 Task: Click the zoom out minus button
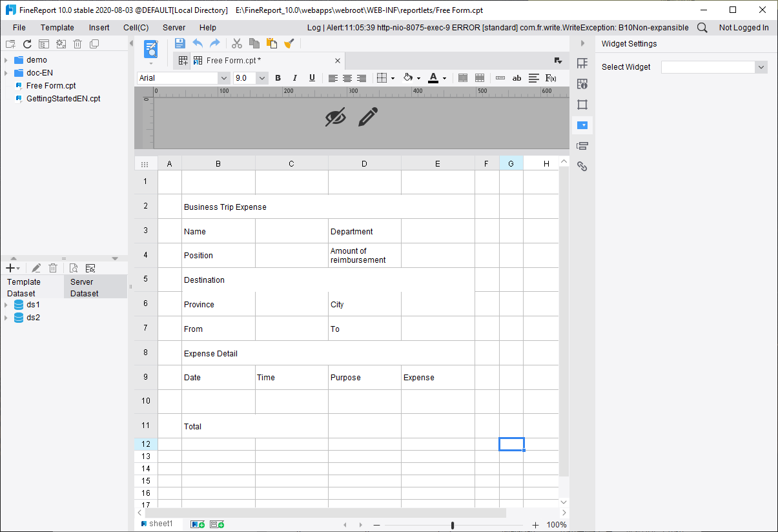click(x=377, y=526)
